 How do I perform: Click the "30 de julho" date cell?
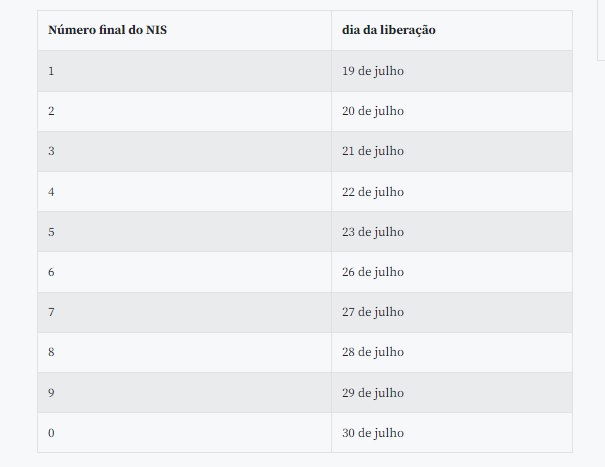[373, 433]
